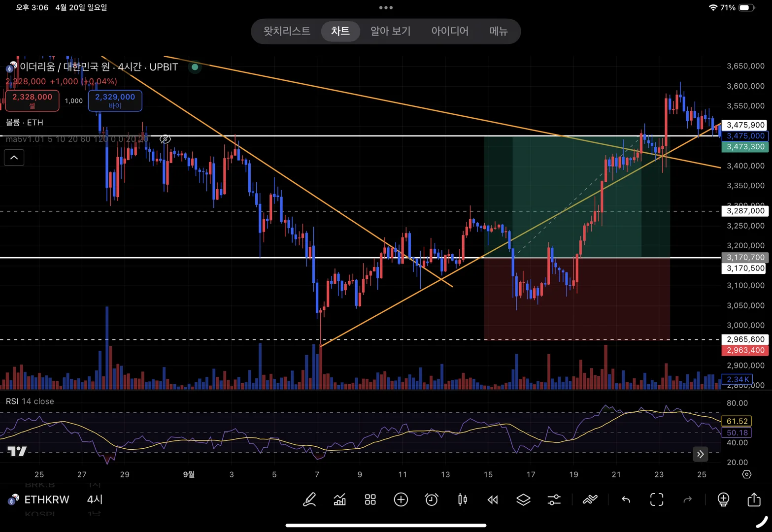The width and height of the screenshot is (772, 532).
Task: Click the 2.34K volume value label
Action: [x=738, y=379]
